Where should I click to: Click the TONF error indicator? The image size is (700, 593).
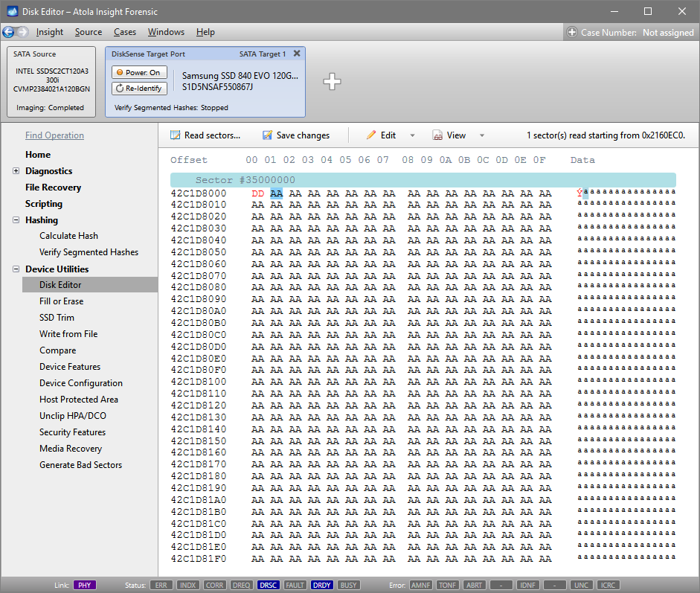447,585
